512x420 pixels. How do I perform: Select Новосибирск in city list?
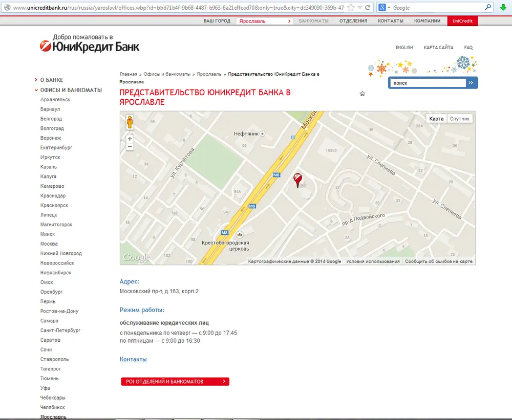click(x=56, y=273)
